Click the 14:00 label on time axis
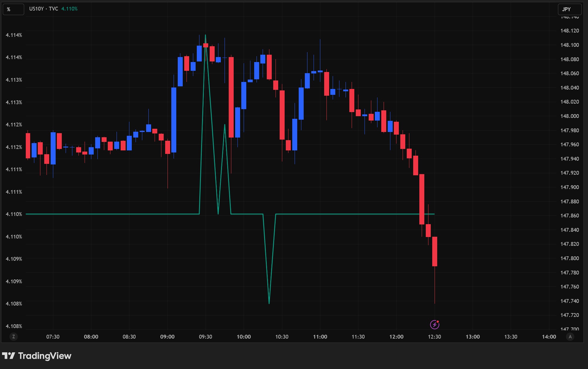This screenshot has width=588, height=369. (x=549, y=337)
